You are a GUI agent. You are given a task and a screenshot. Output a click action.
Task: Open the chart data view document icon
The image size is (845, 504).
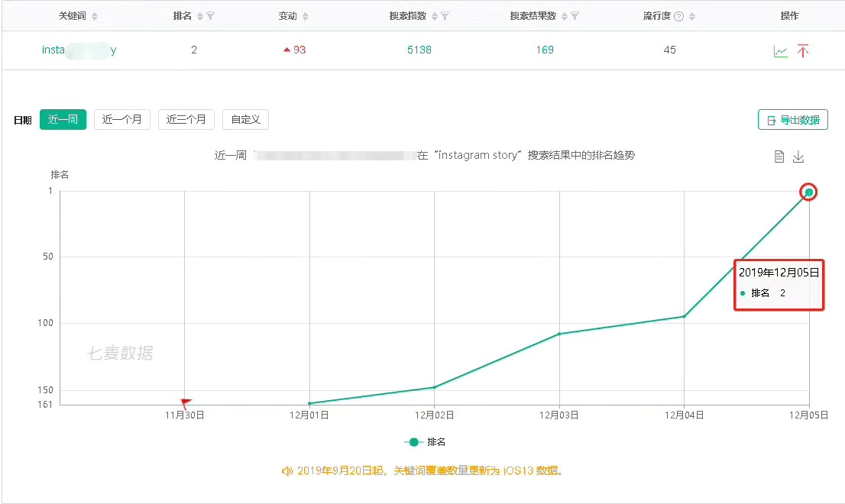779,157
